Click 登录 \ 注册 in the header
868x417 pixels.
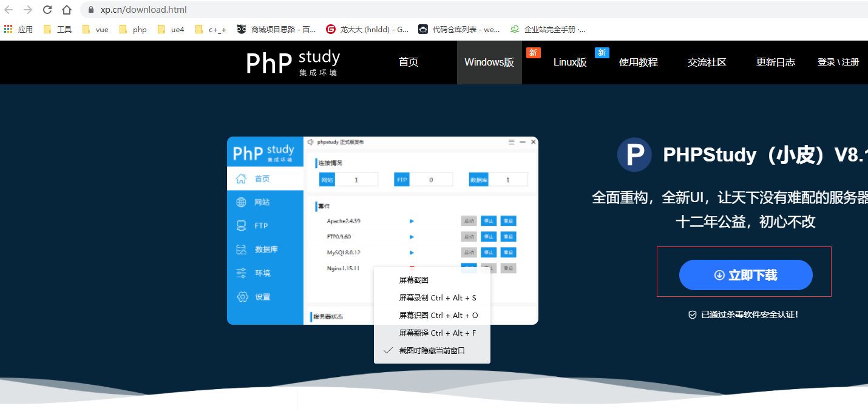(x=838, y=63)
